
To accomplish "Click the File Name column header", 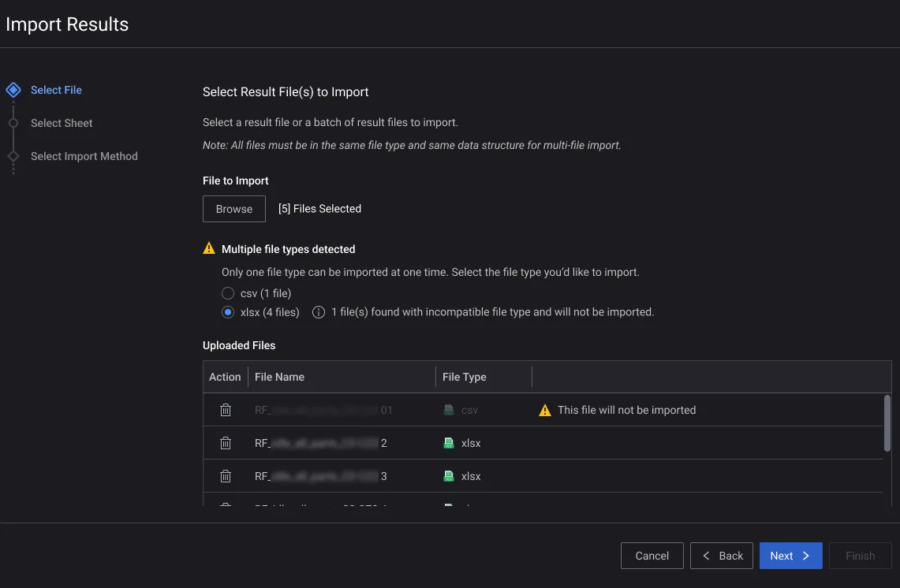I will [x=279, y=377].
